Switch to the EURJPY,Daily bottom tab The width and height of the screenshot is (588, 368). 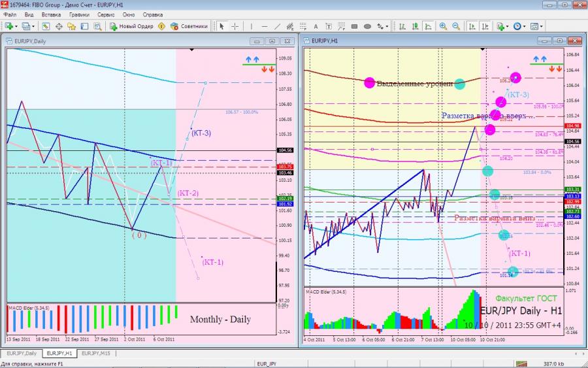[22, 354]
